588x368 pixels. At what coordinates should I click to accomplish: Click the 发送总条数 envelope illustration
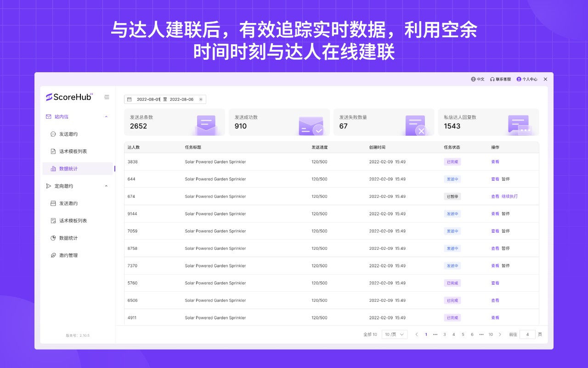pos(206,125)
